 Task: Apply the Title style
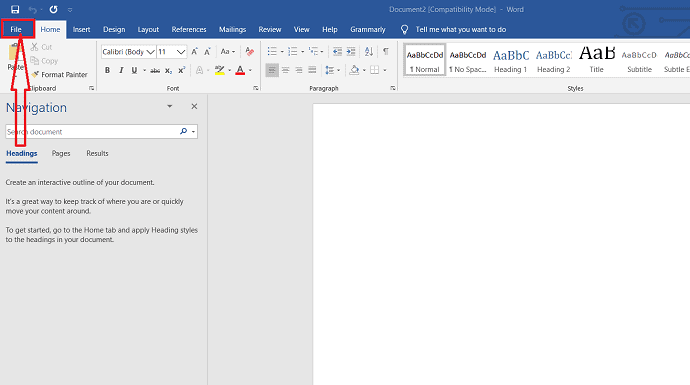coord(597,60)
